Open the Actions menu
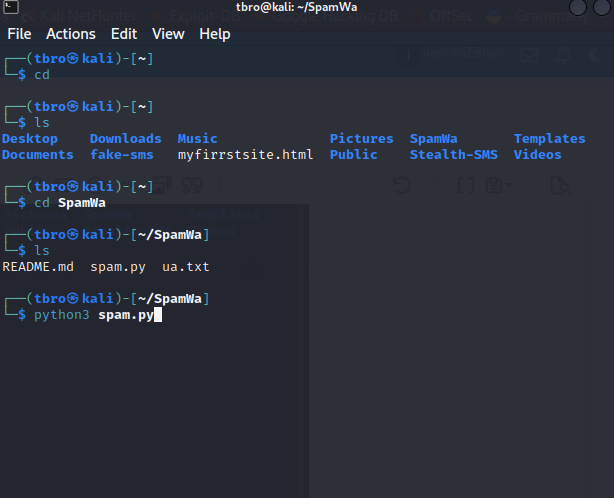 point(71,34)
